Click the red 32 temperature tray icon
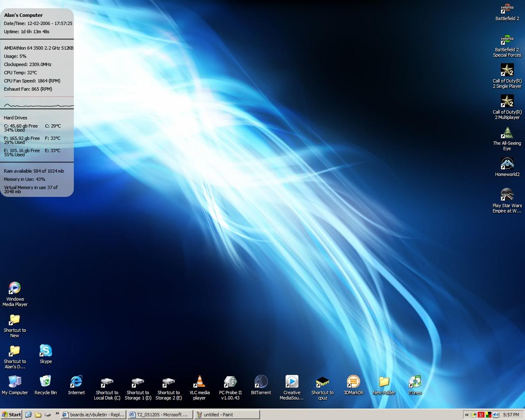 tap(481, 415)
